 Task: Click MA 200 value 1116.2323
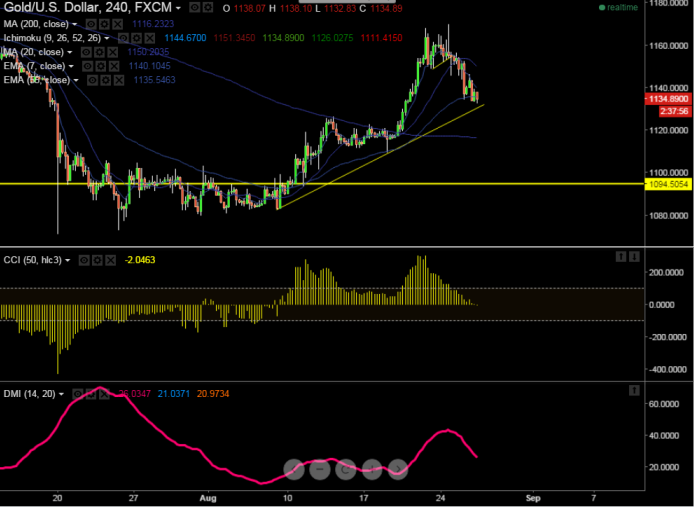[x=153, y=24]
